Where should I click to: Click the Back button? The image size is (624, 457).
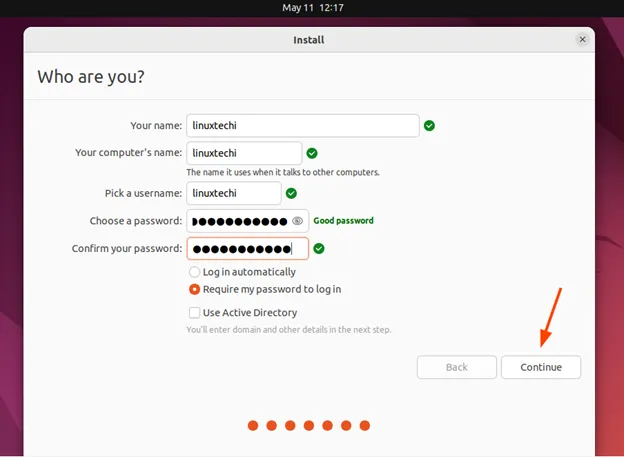(x=456, y=367)
